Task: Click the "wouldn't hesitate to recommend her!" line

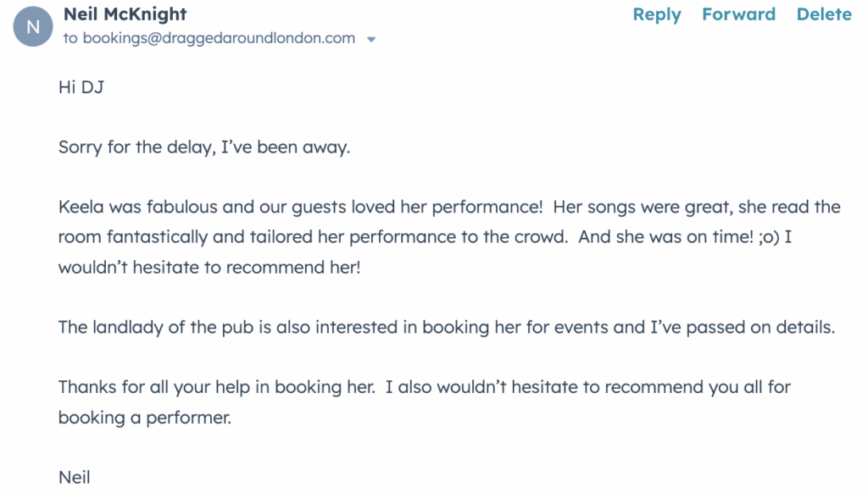Action: click(209, 267)
